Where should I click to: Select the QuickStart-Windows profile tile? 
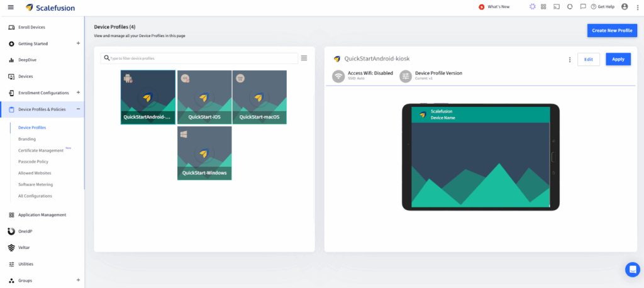204,153
